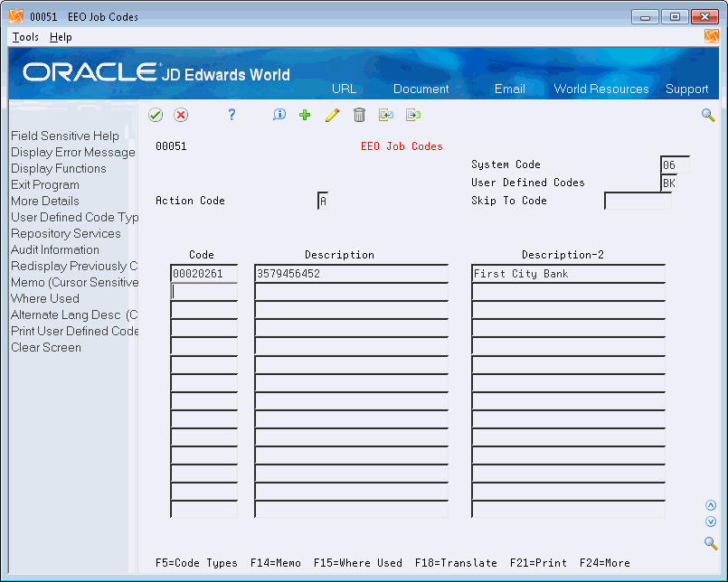
Task: Click F18=Translate function key
Action: (x=456, y=563)
